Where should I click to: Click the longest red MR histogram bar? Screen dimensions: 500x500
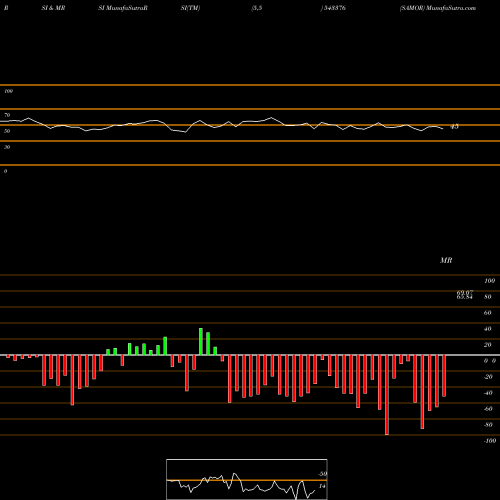pyautogui.click(x=387, y=395)
